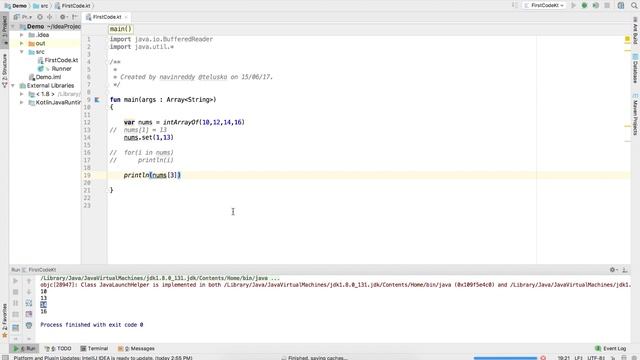640x360 pixels.
Task: Open the Maven Projects side panel
Action: pyautogui.click(x=635, y=114)
